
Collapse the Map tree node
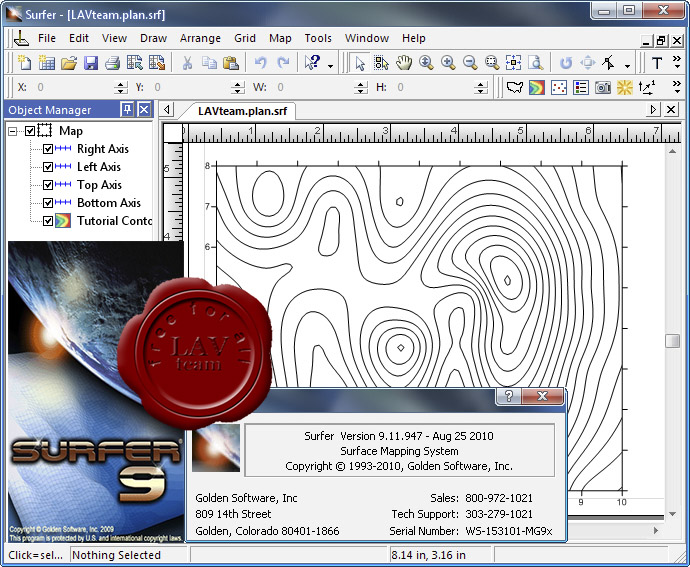pos(13,131)
